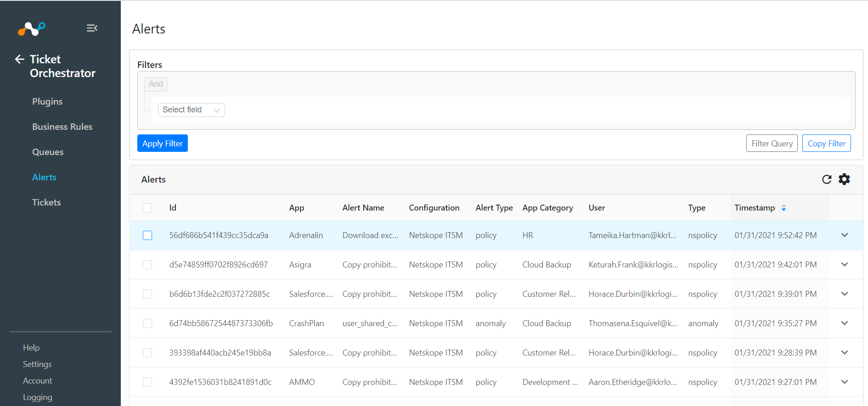Click the Development app category cell
The height and width of the screenshot is (406, 868).
click(x=550, y=382)
